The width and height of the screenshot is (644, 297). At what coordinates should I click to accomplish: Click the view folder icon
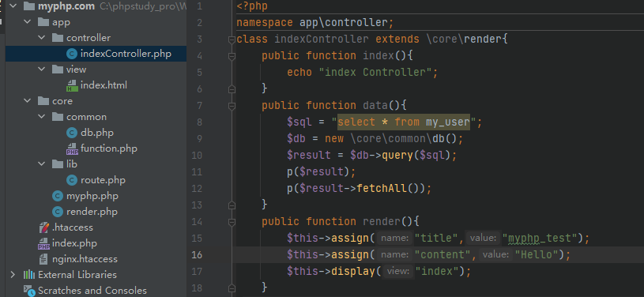(x=58, y=70)
